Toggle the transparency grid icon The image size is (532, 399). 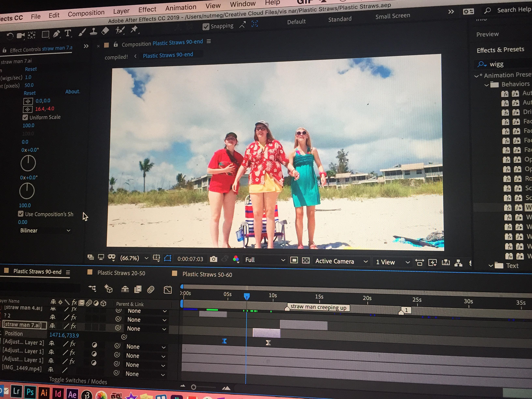pos(306,260)
